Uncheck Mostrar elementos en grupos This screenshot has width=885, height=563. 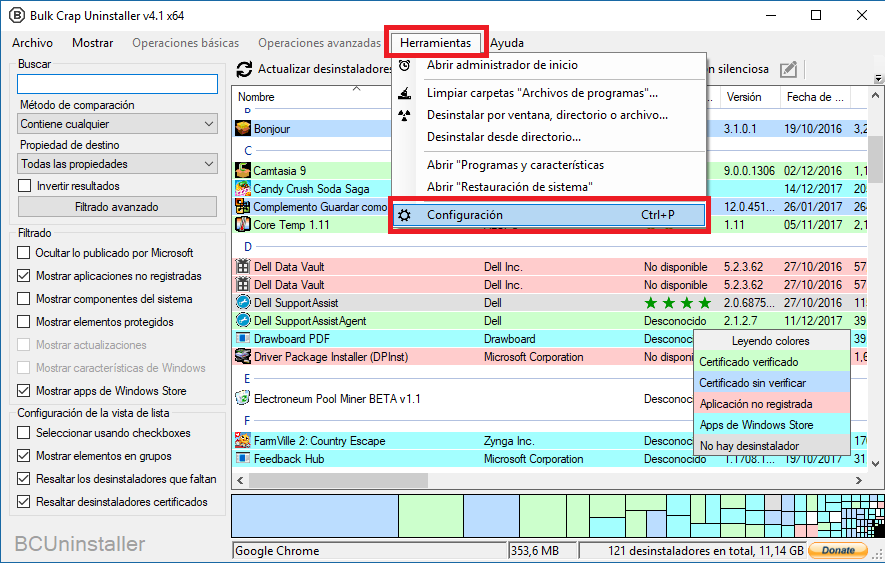click(24, 455)
